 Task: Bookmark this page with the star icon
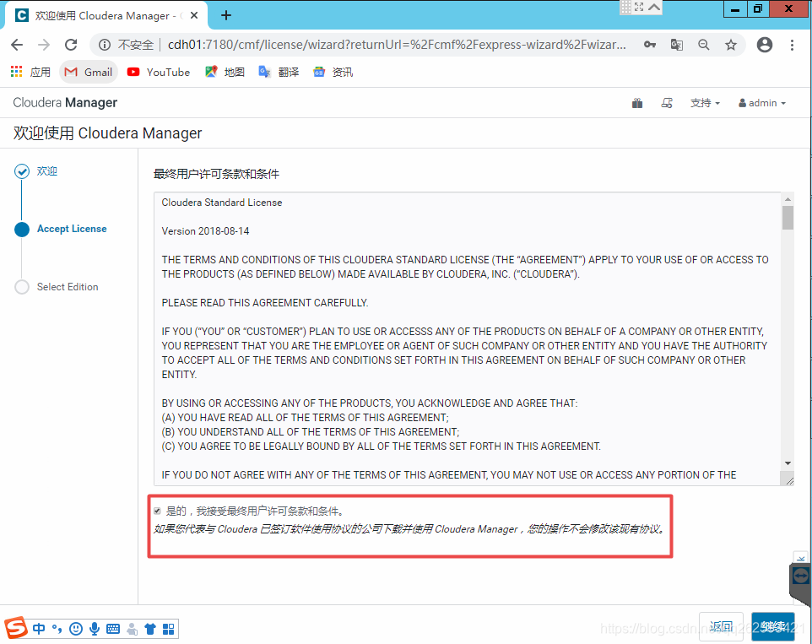731,45
